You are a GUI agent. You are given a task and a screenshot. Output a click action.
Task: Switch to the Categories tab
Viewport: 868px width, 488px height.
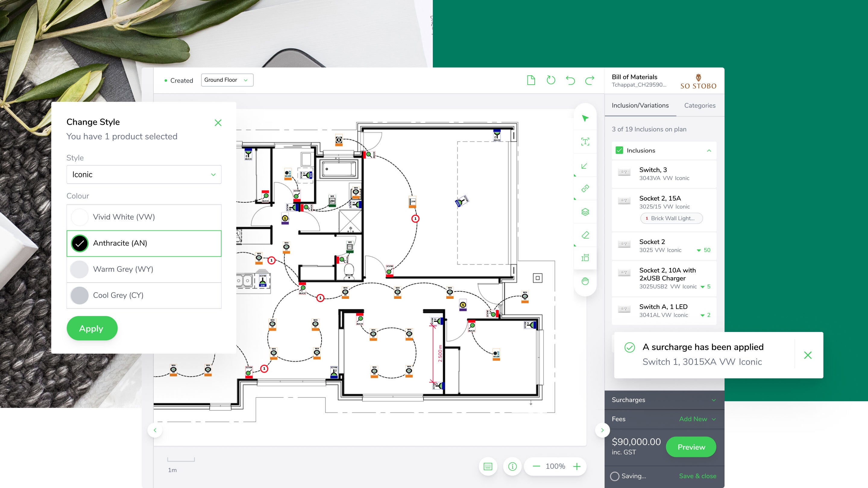coord(699,105)
